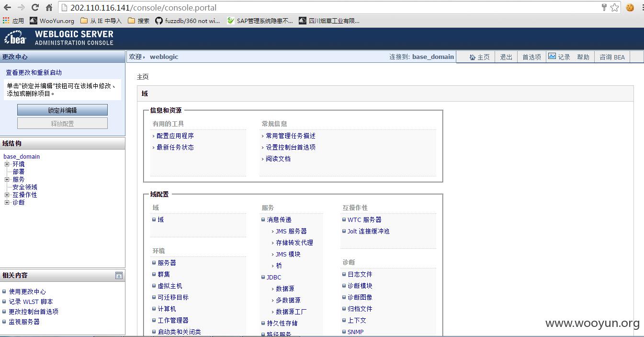Image resolution: width=644 pixels, height=337 pixels.
Task: Open 消息传递 link
Action: pyautogui.click(x=279, y=220)
